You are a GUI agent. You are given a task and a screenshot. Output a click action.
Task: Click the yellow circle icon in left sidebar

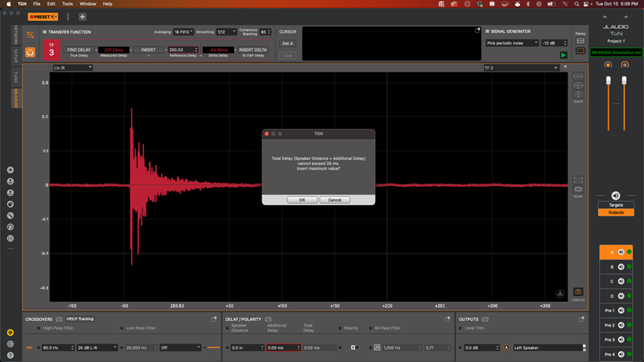point(10,332)
